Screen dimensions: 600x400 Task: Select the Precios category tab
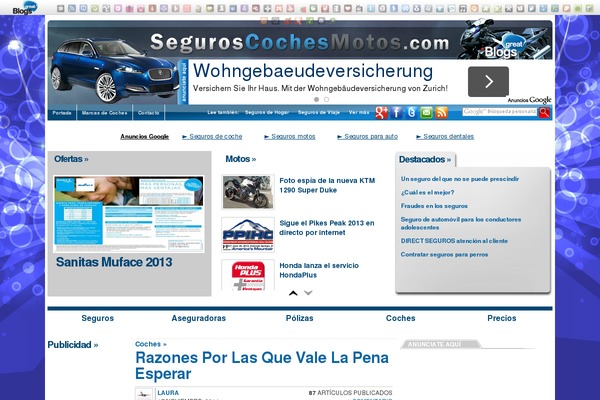click(502, 318)
